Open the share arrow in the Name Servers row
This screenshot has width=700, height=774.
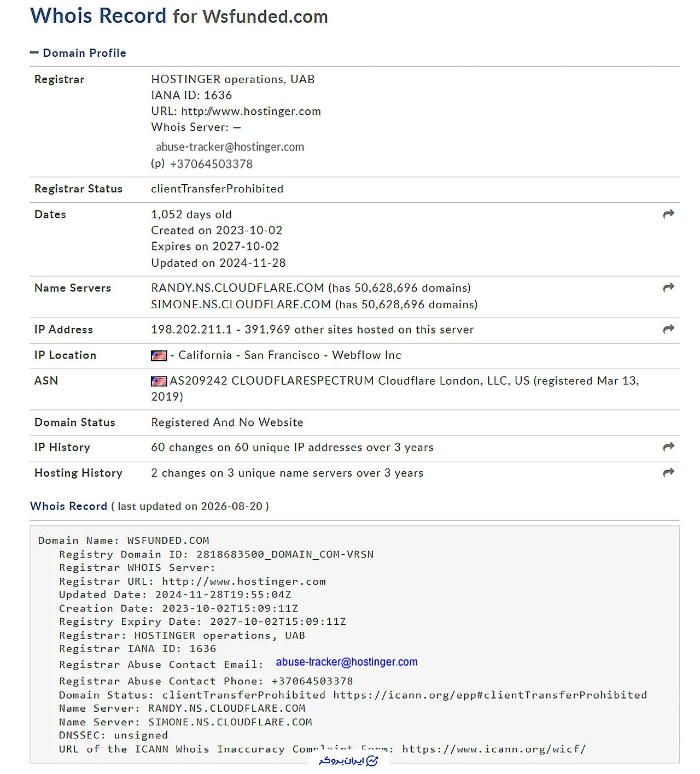(668, 288)
